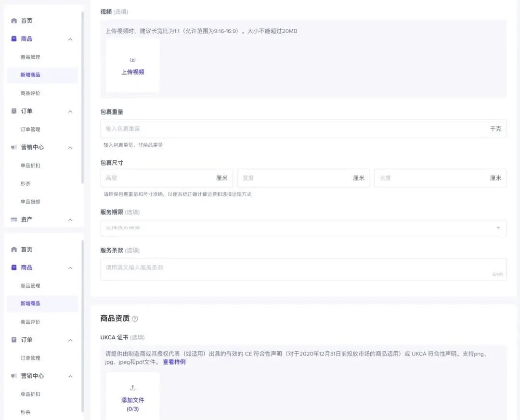Click the 首页 home icon in the upper sidebar

(14, 21)
